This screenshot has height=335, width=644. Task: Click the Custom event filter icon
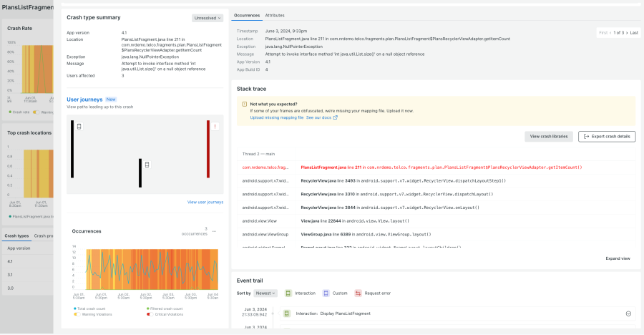coord(326,293)
